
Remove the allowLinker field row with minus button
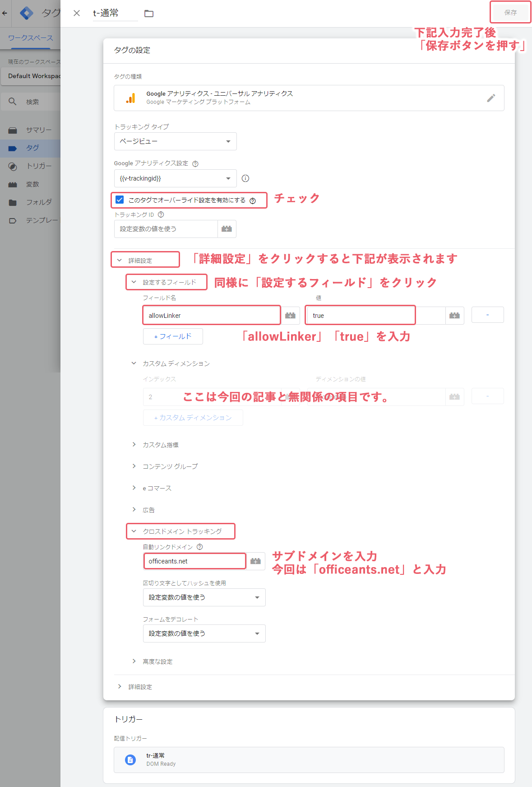488,315
